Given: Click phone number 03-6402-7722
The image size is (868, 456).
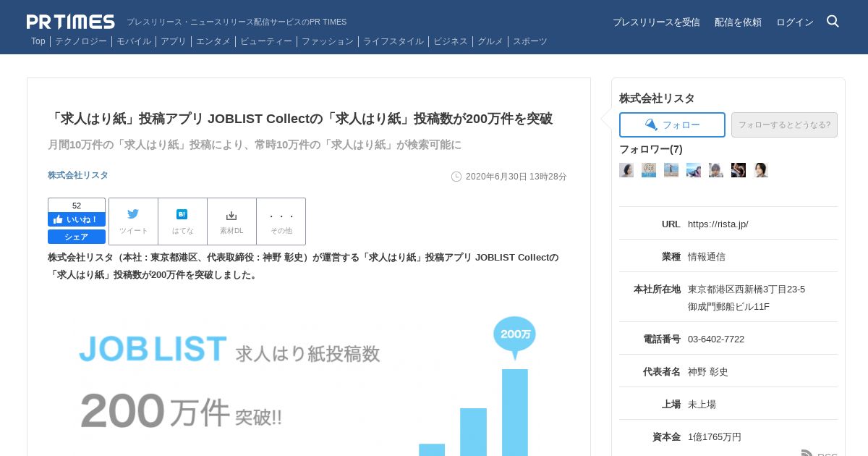Looking at the screenshot, I should tap(716, 339).
